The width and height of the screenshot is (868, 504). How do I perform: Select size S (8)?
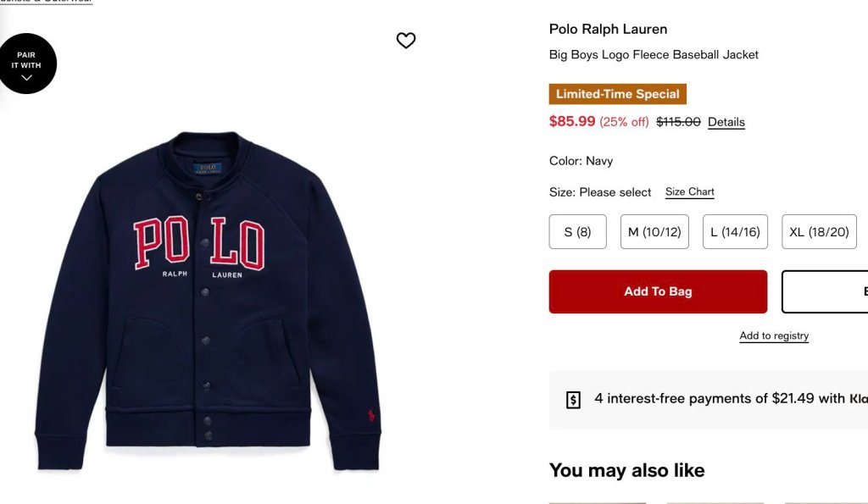pos(577,232)
